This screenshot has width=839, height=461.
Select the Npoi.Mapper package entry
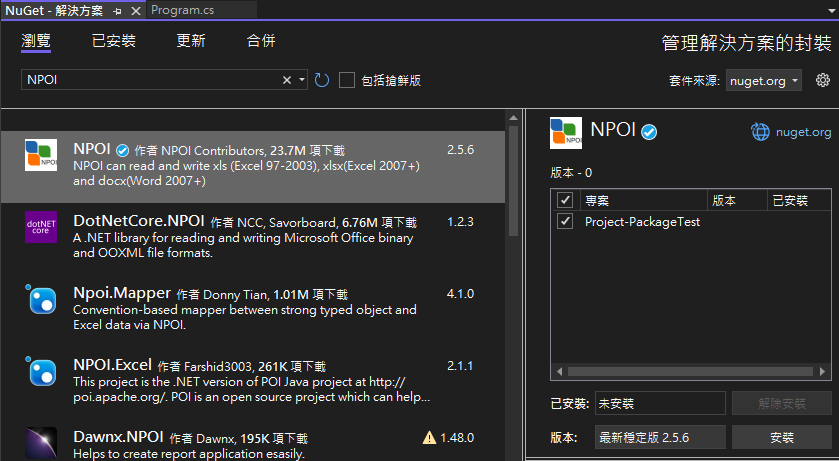coord(253,309)
